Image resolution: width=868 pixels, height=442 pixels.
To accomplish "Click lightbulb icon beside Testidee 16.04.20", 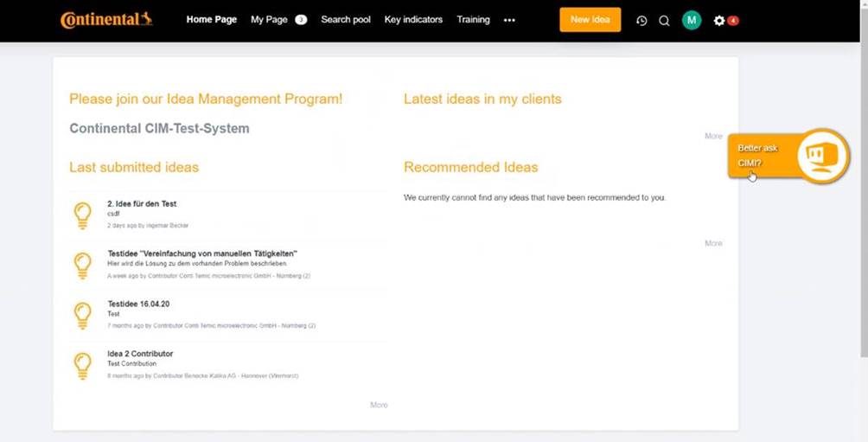I will (x=83, y=315).
